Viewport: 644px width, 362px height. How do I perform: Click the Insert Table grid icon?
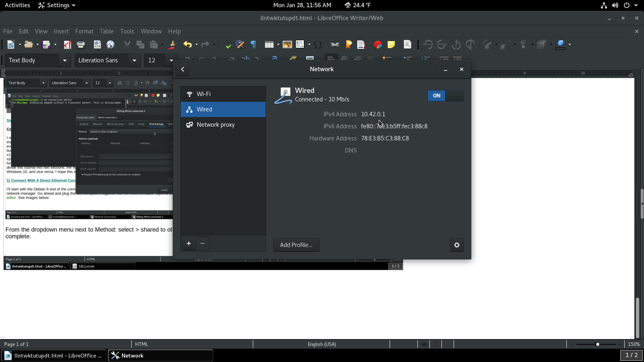point(269,45)
